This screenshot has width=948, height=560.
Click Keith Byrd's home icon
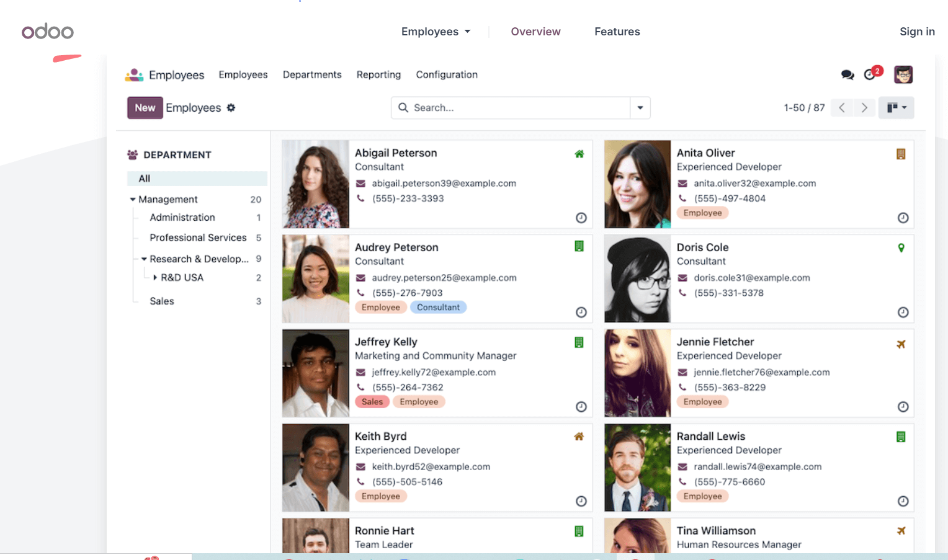click(x=579, y=437)
